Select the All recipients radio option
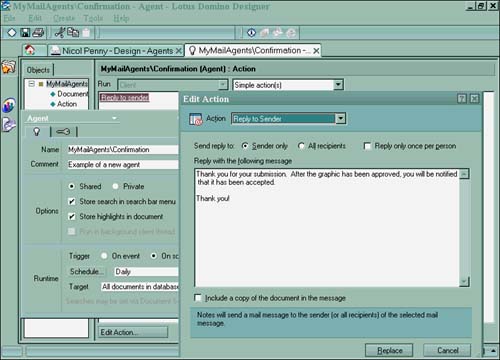This screenshot has height=360, width=500. [301, 146]
